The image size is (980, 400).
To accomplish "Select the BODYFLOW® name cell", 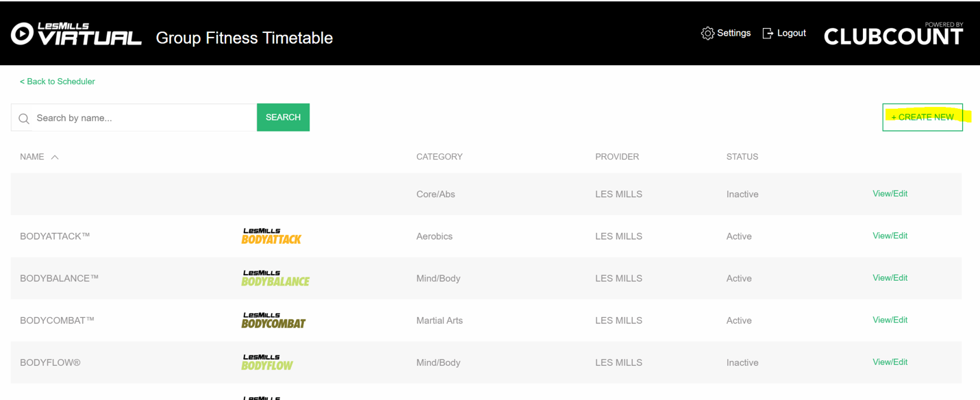I will [x=50, y=362].
